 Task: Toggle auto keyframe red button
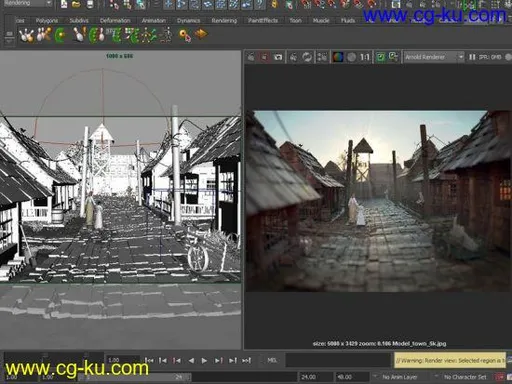tap(500, 377)
